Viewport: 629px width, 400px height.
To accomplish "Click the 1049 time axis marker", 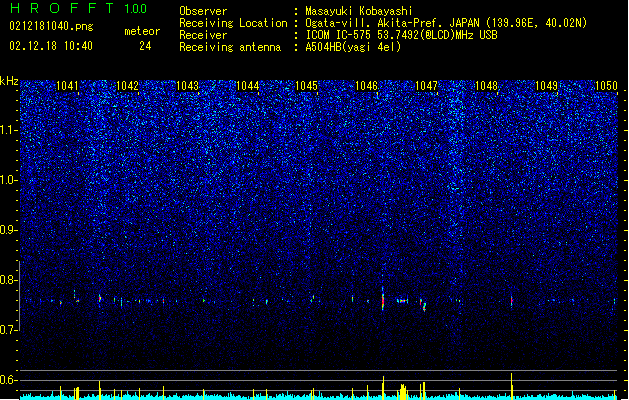I will pos(546,86).
